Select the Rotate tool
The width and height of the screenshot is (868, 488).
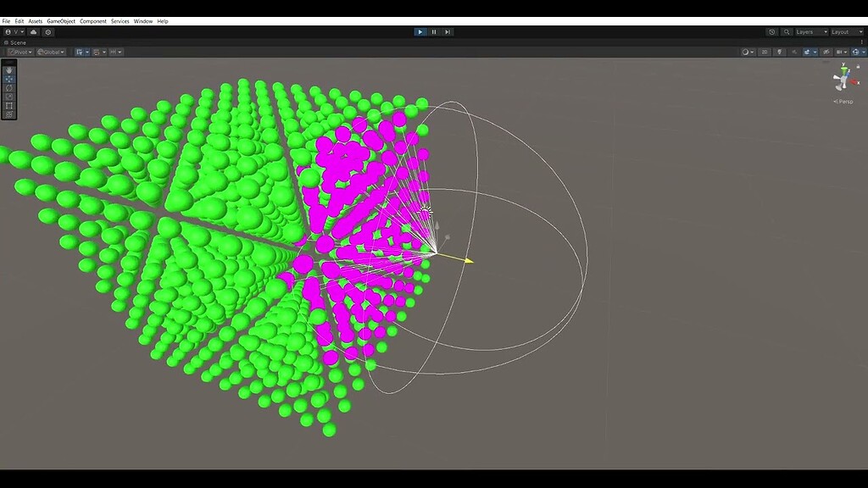coord(9,88)
